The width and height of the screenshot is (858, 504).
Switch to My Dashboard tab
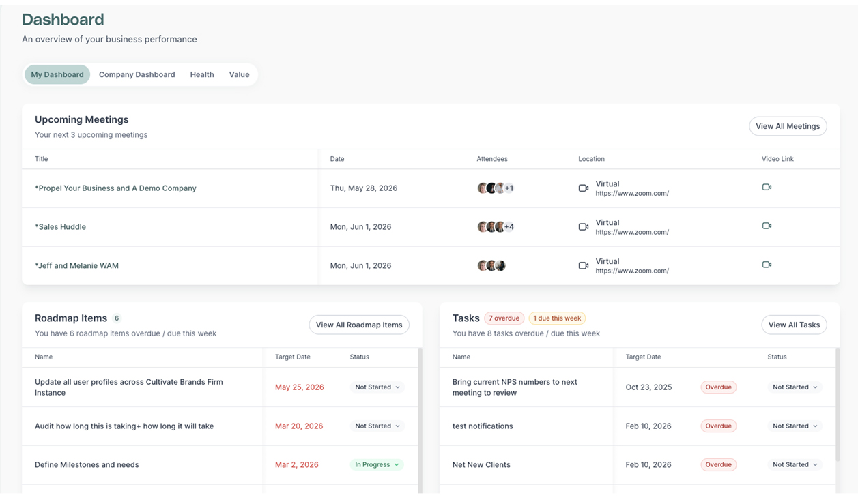coord(57,74)
